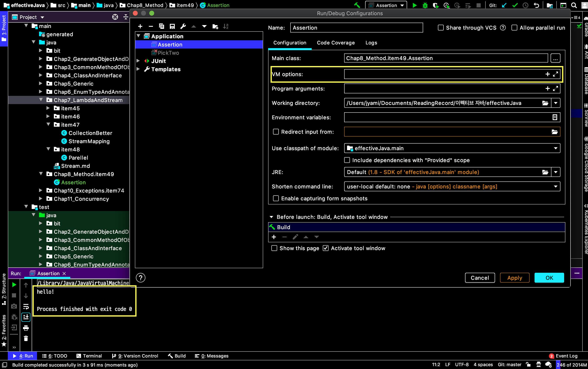Commit changes via the green Git checkmark icon
This screenshot has width=588, height=369.
pos(515,5)
